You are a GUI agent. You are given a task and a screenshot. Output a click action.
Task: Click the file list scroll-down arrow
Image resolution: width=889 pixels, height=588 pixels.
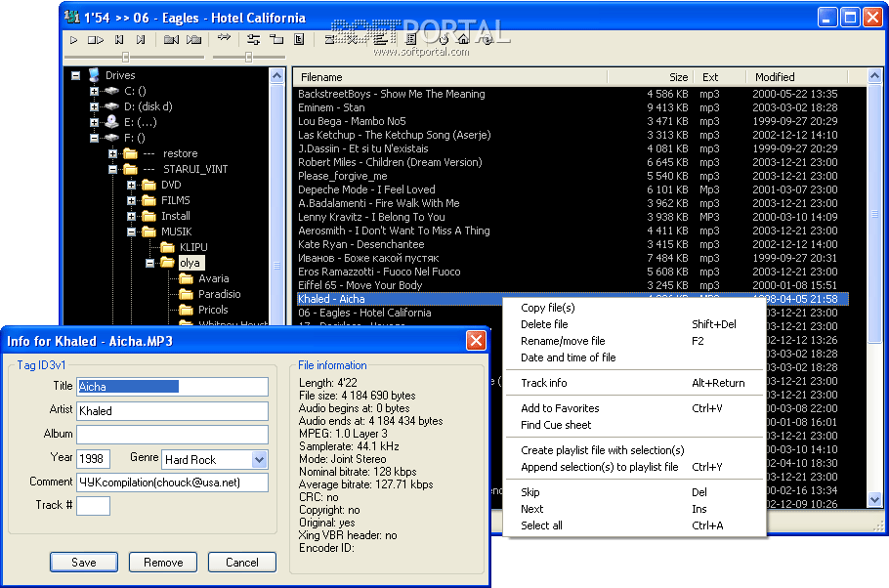[874, 499]
